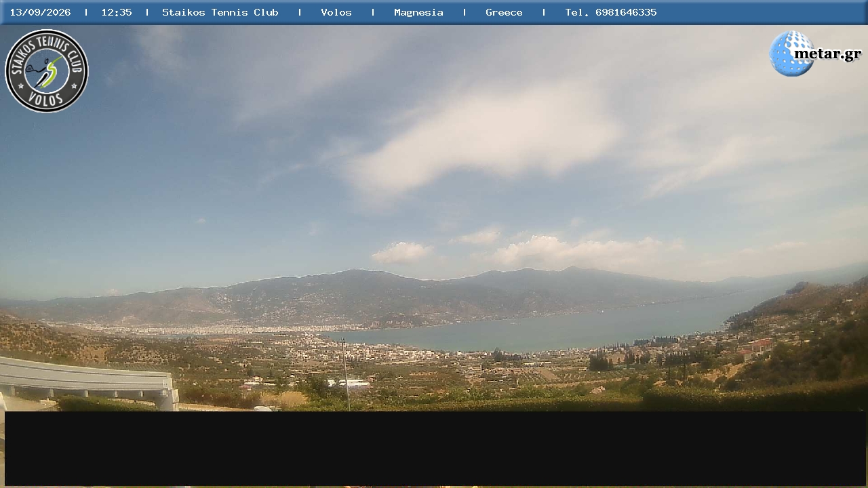Click the date 13/09/2026 in header

click(40, 12)
